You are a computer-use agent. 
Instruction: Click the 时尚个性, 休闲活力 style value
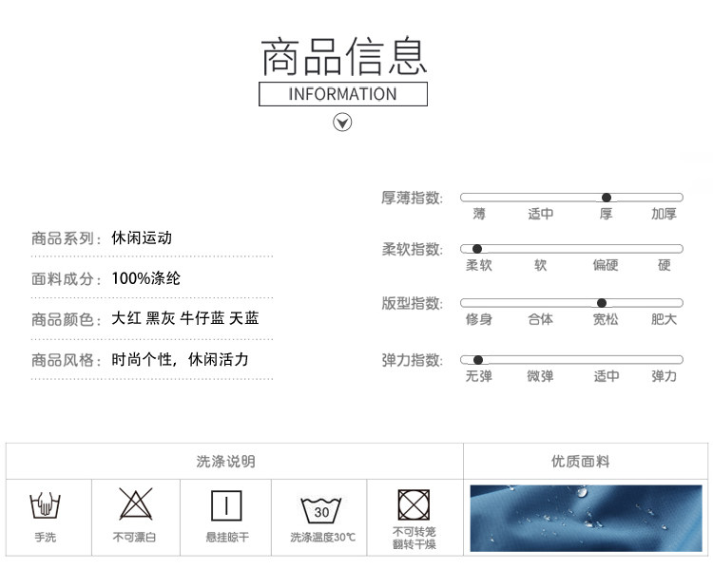coord(180,359)
